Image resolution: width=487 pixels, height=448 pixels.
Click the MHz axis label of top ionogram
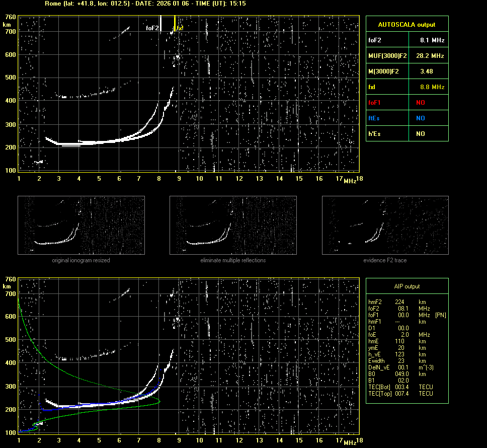click(350, 181)
